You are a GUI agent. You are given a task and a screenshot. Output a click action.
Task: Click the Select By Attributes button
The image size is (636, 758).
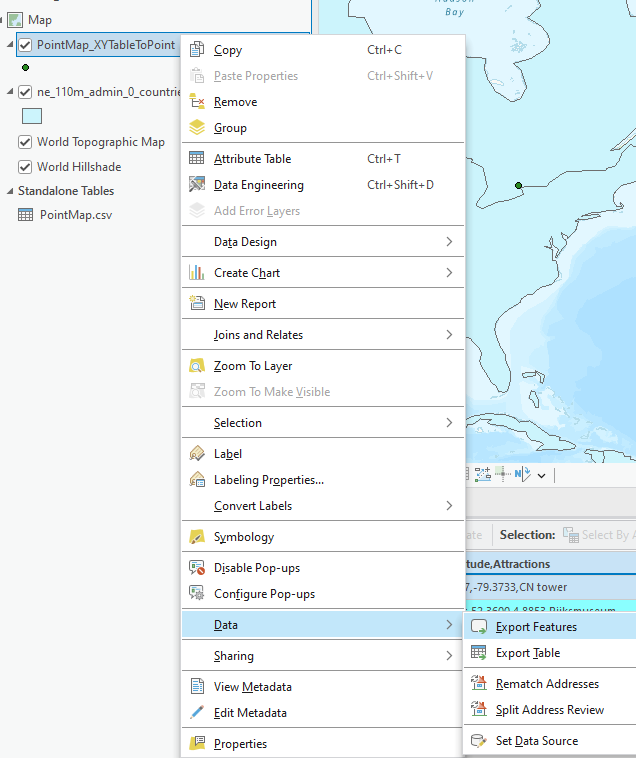point(599,535)
